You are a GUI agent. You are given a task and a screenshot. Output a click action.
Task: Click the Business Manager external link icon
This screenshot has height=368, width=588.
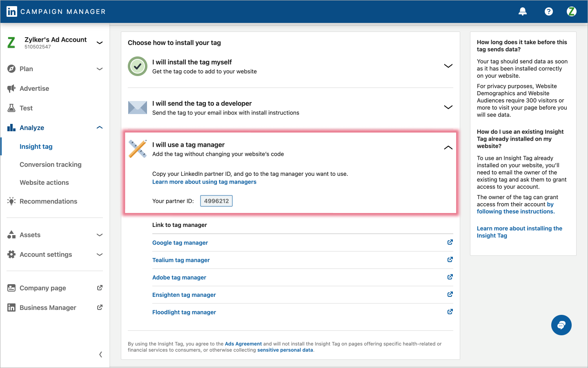point(100,307)
